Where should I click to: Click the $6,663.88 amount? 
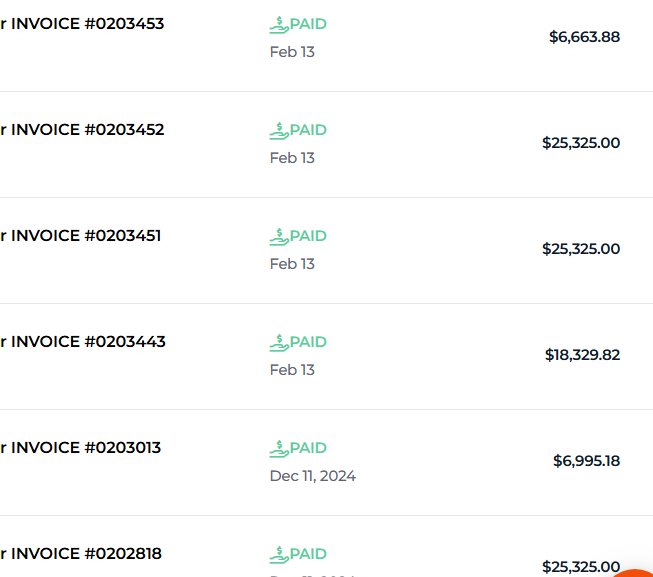click(584, 37)
